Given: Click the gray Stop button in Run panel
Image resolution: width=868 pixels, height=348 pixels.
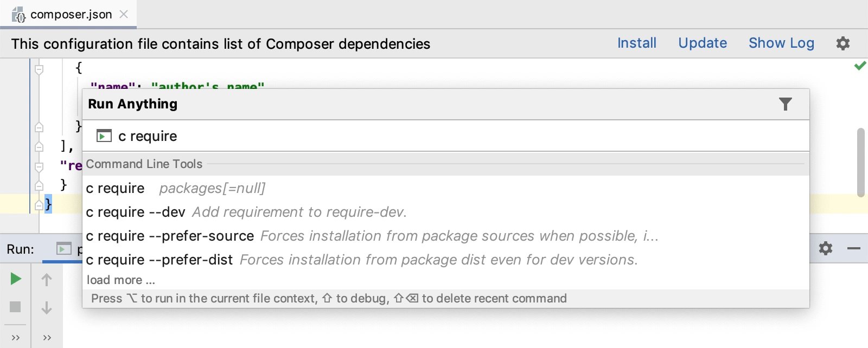Looking at the screenshot, I should (15, 307).
